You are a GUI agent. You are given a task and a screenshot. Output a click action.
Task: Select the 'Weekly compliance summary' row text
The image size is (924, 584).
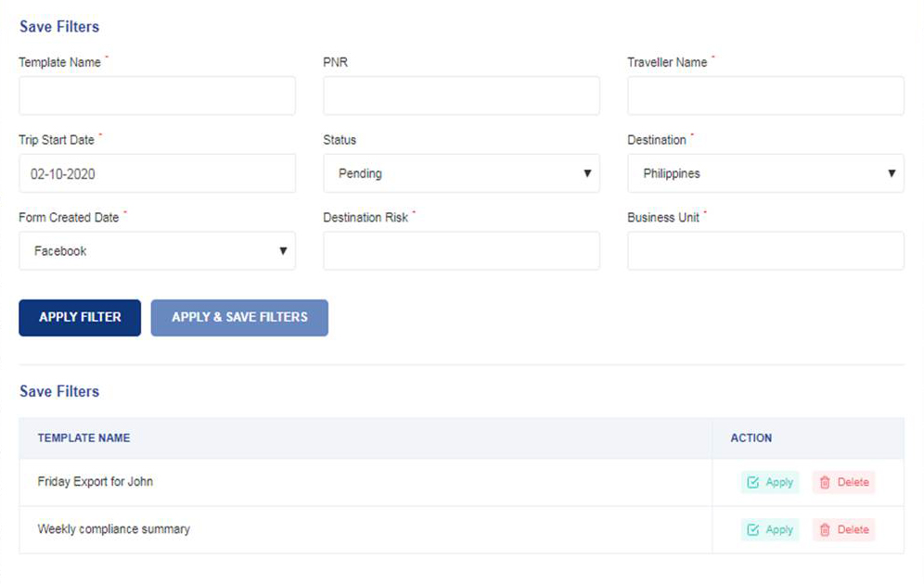tap(114, 529)
